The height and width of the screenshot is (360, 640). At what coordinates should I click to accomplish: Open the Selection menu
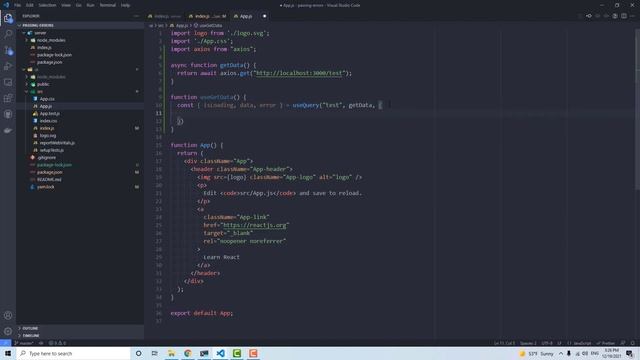pos(47,5)
